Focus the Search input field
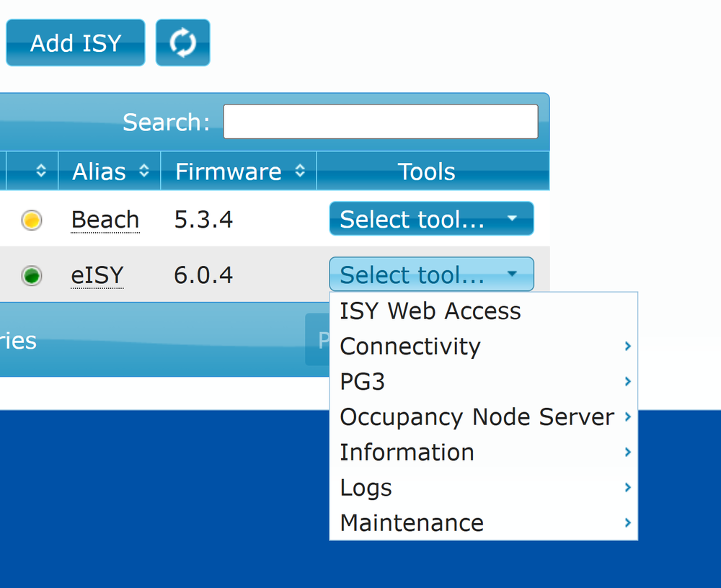The height and width of the screenshot is (588, 721). tap(381, 122)
